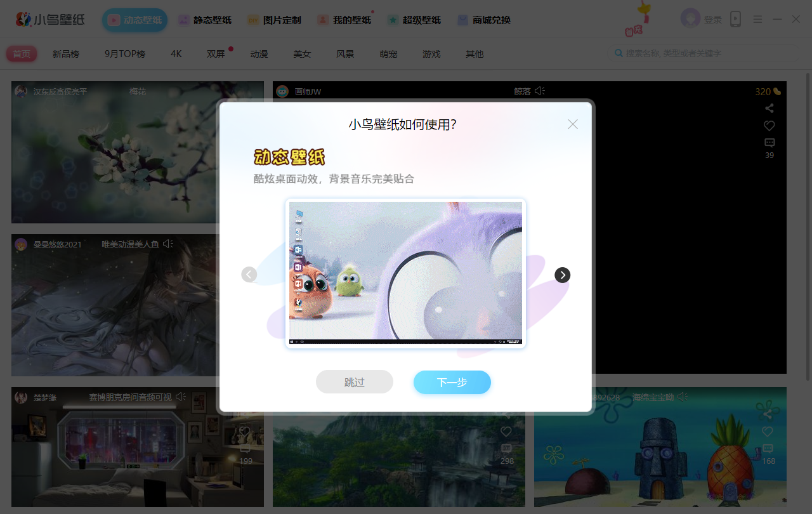Image resolution: width=812 pixels, height=514 pixels.
Task: Open the mobile phone icon
Action: [735, 19]
